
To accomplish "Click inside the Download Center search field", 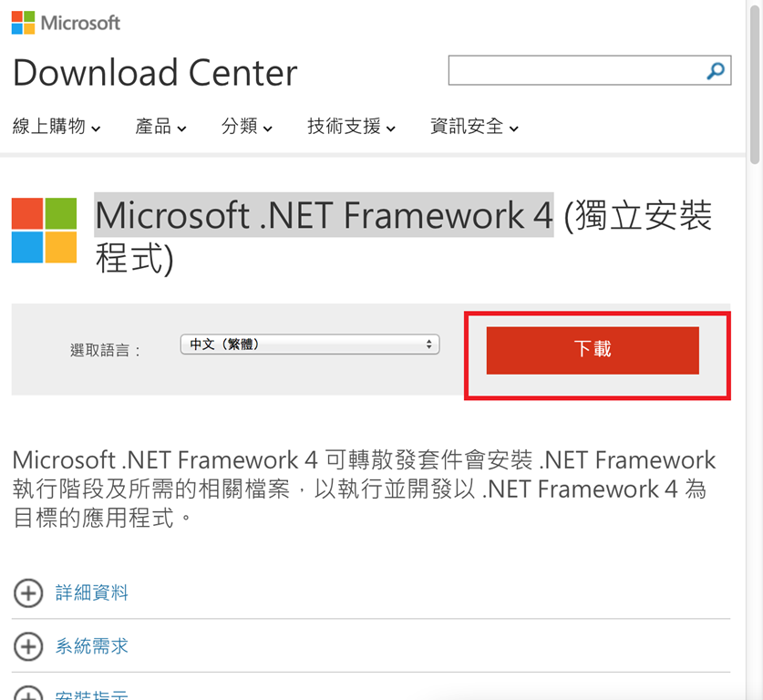I will point(577,70).
